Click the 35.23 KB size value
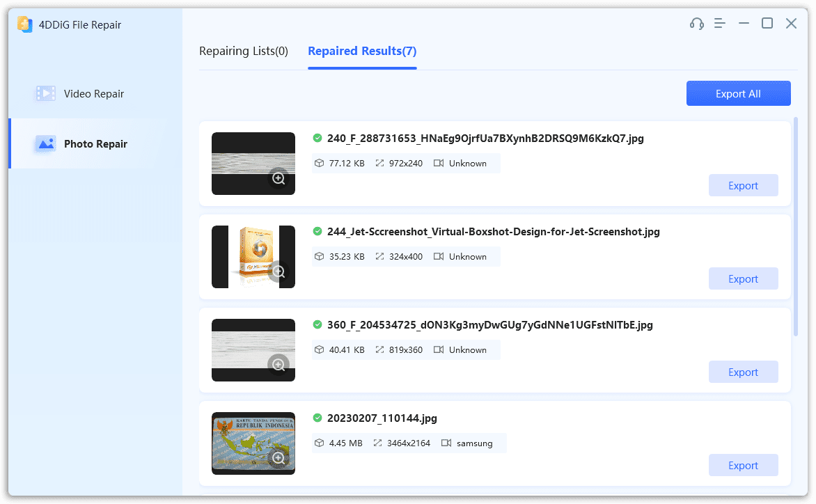Viewport: 816px width, 504px height. point(347,256)
